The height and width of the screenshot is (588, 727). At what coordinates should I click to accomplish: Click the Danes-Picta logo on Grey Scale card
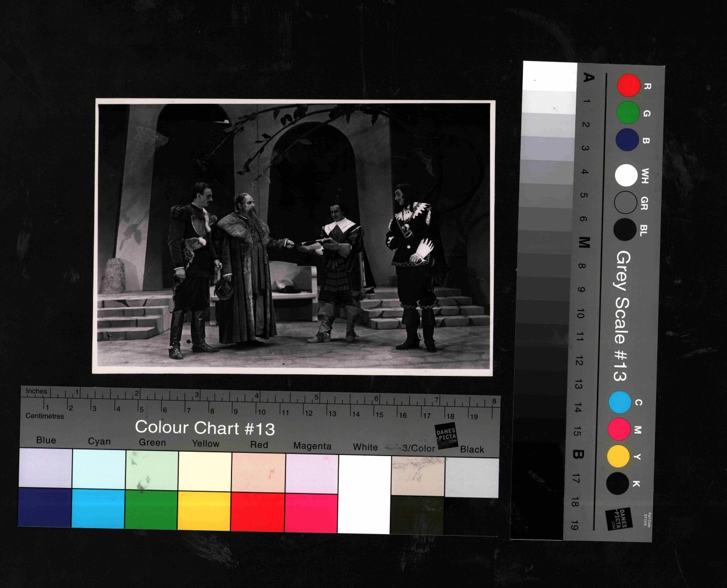coord(619,518)
